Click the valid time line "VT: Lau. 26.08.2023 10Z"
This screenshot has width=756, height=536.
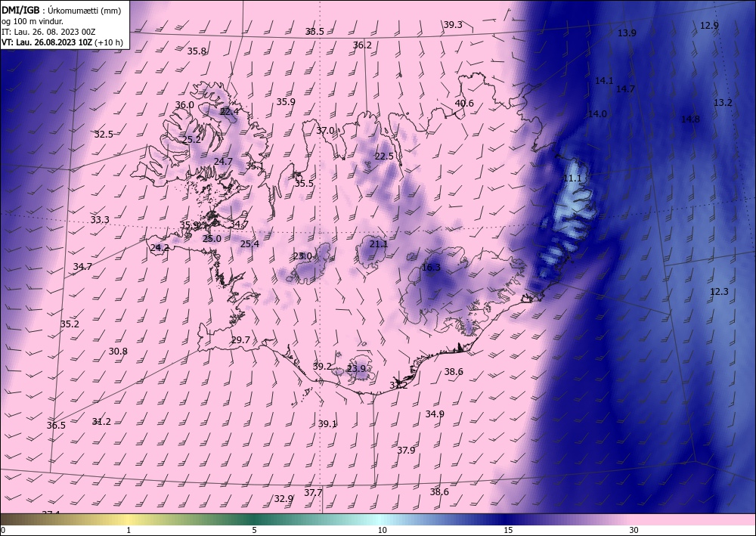click(x=47, y=42)
